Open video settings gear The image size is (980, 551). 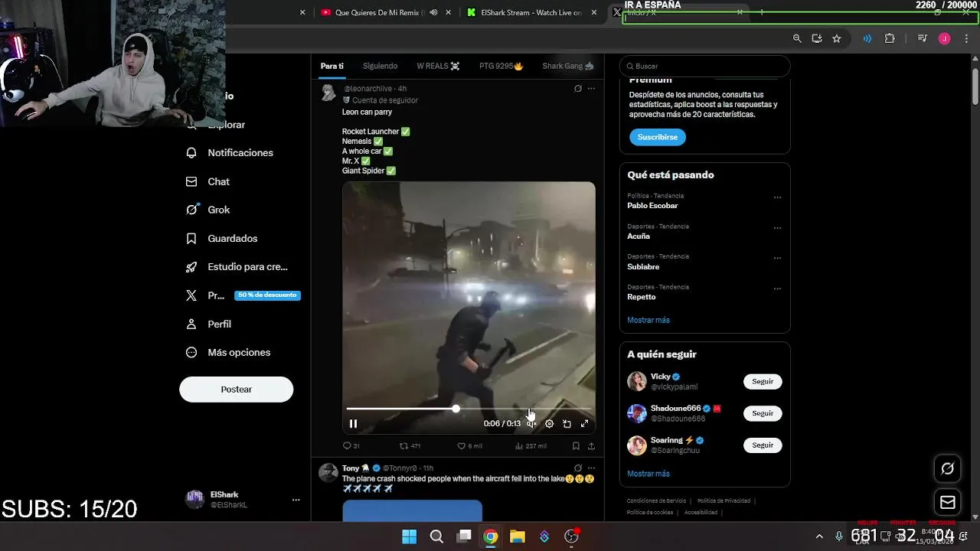549,423
